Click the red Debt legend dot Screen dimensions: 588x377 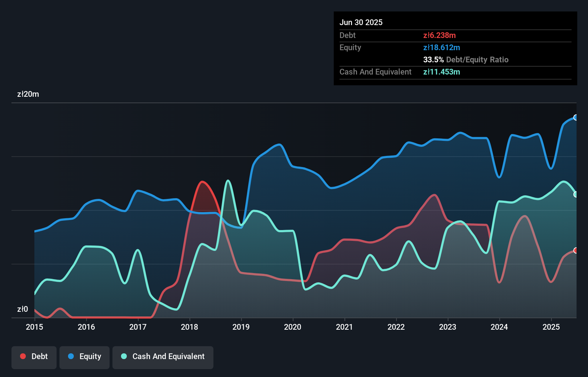coord(23,356)
